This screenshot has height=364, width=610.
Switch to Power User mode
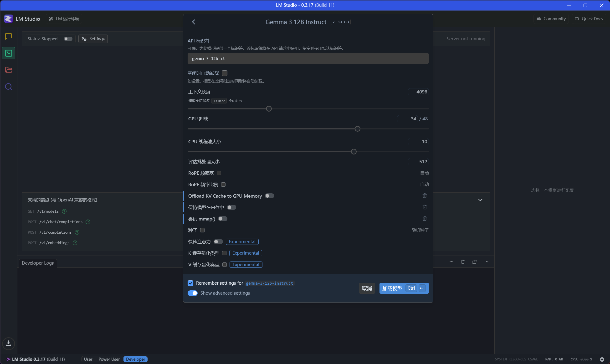pos(109,359)
